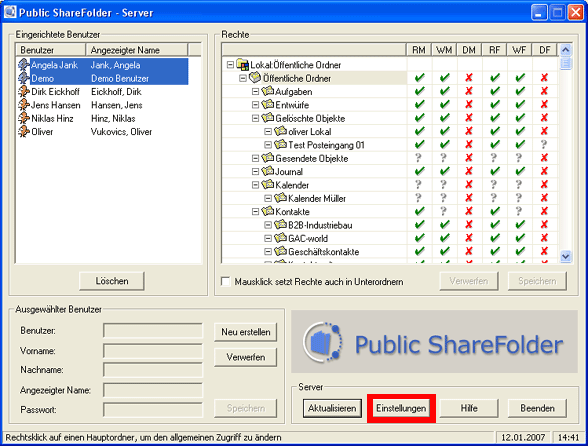Open the Hilfe button
This screenshot has width=588, height=446.
coord(469,408)
